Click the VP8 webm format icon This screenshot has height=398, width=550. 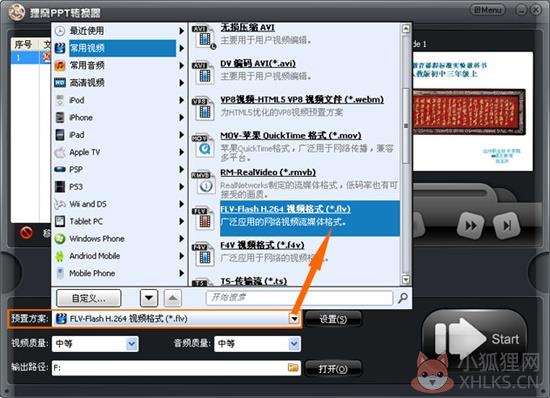[x=204, y=108]
